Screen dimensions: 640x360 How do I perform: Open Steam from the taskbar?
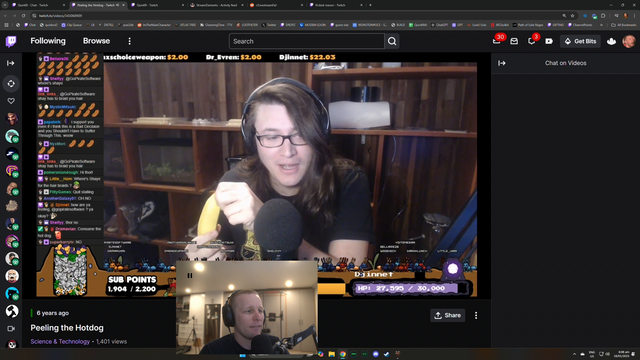pos(387,354)
